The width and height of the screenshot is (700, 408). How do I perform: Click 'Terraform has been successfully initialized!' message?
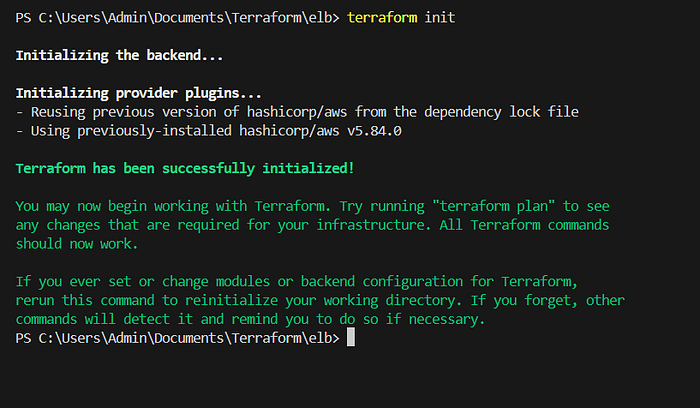(x=185, y=169)
